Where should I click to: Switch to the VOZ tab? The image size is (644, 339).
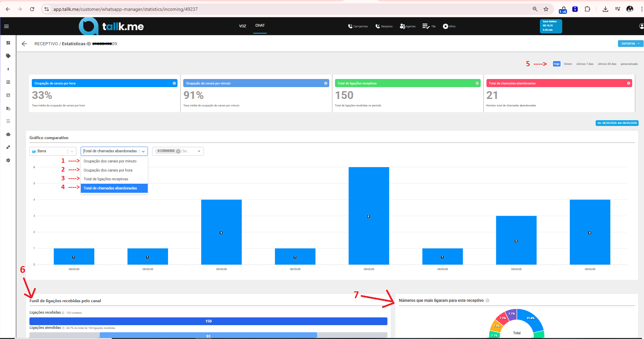pos(243,26)
